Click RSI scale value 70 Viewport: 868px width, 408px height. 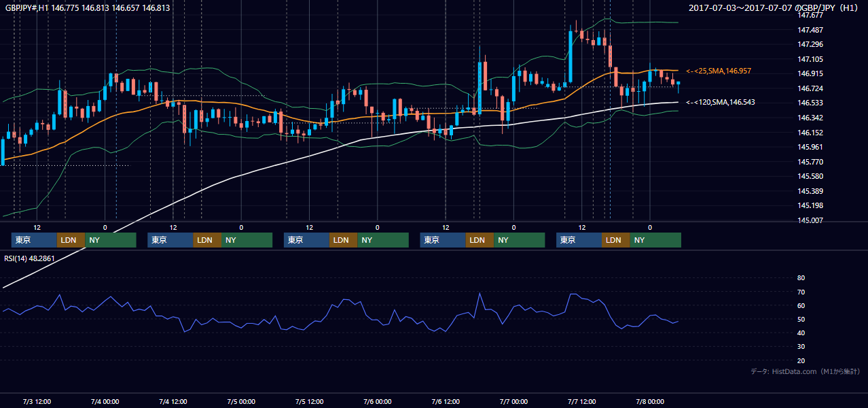(x=801, y=292)
